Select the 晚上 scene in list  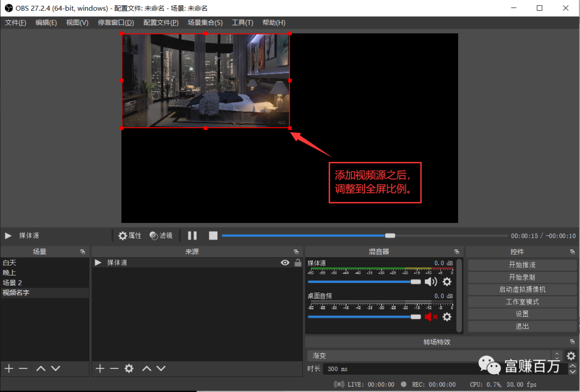(10, 273)
